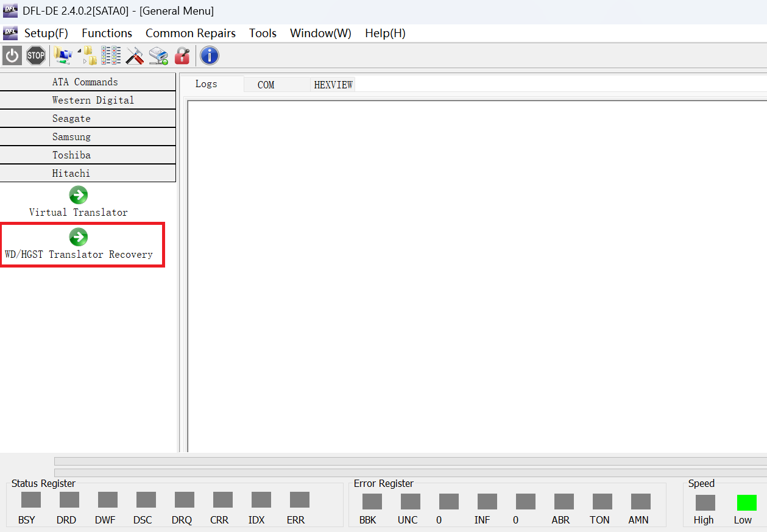
Task: Click the DRQ status indicator
Action: pos(185,500)
